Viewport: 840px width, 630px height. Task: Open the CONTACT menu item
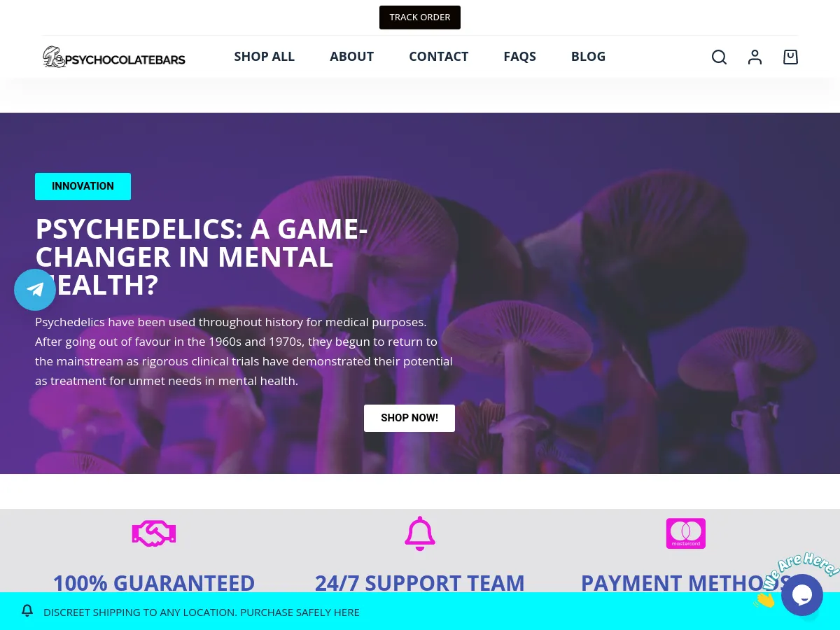click(x=439, y=57)
